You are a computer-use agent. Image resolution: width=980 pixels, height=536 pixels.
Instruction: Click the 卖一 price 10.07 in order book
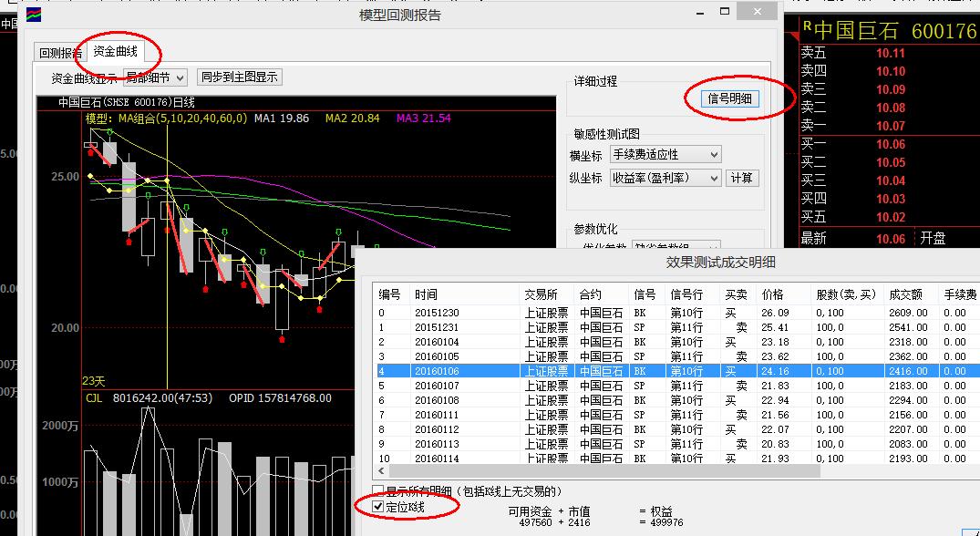(890, 126)
